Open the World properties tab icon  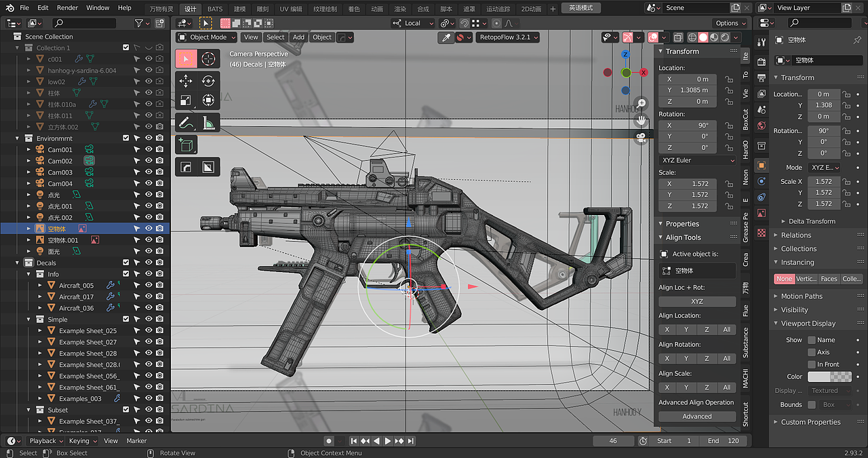click(x=762, y=126)
